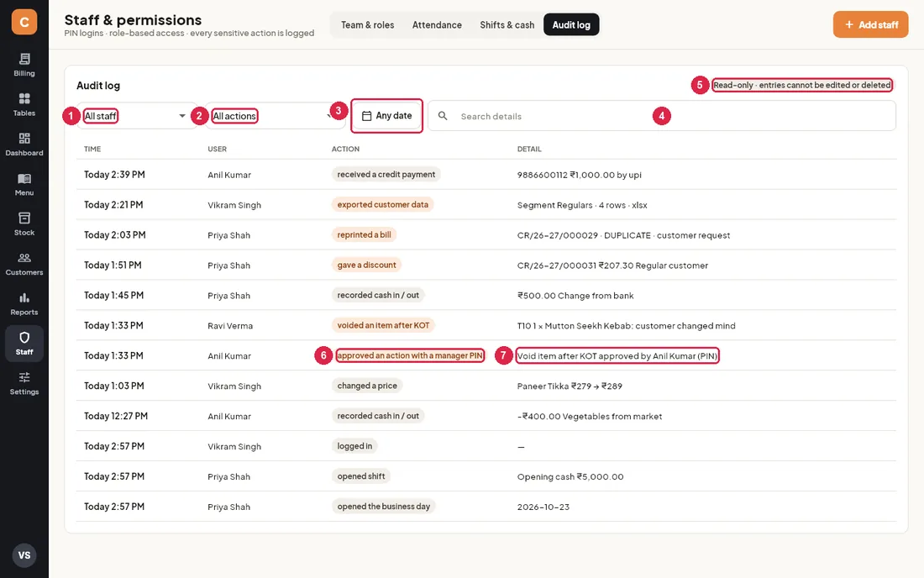Click the 'Today 2:39 PM' time cell
The width and height of the screenshot is (924, 578).
114,175
